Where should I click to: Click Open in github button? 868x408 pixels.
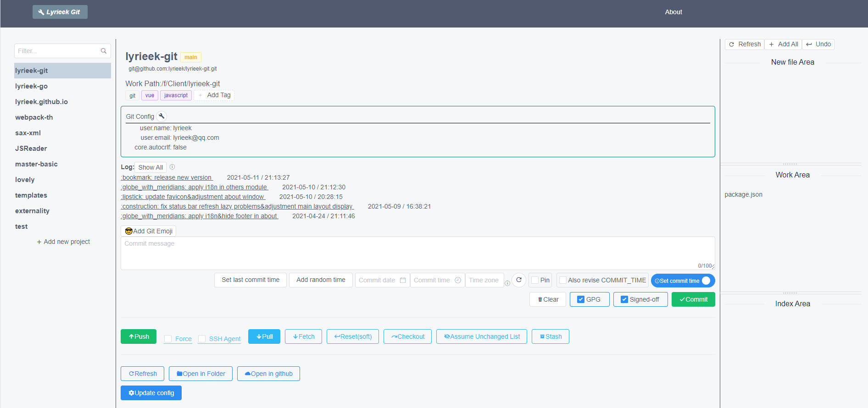pos(268,374)
